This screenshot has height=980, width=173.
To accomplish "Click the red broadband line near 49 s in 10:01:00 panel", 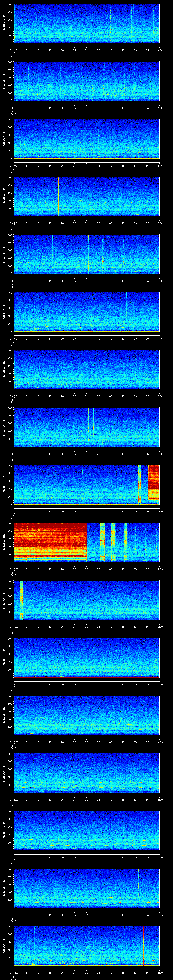I will 134,24.
